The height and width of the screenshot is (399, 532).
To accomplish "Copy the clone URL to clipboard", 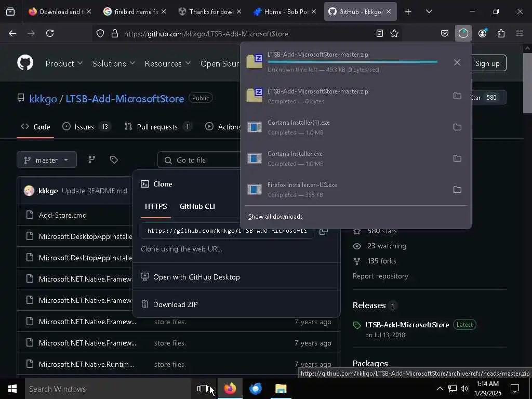I will point(323,231).
